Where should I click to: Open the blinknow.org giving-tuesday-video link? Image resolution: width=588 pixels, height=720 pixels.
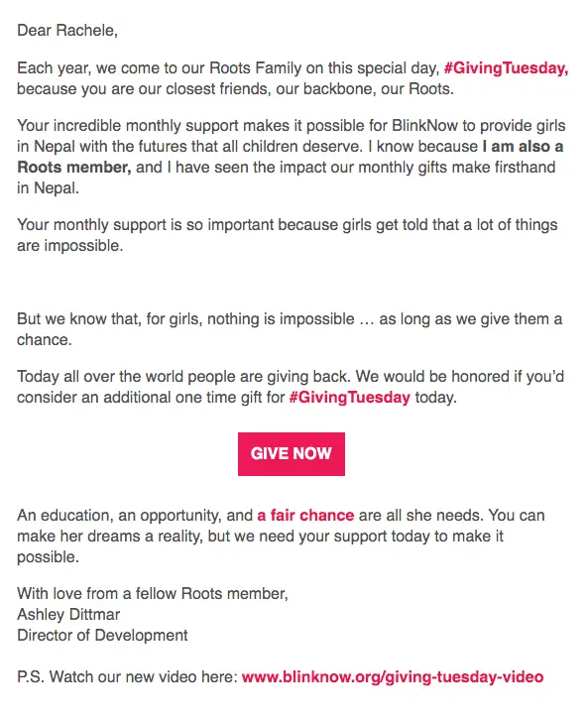[x=393, y=676]
